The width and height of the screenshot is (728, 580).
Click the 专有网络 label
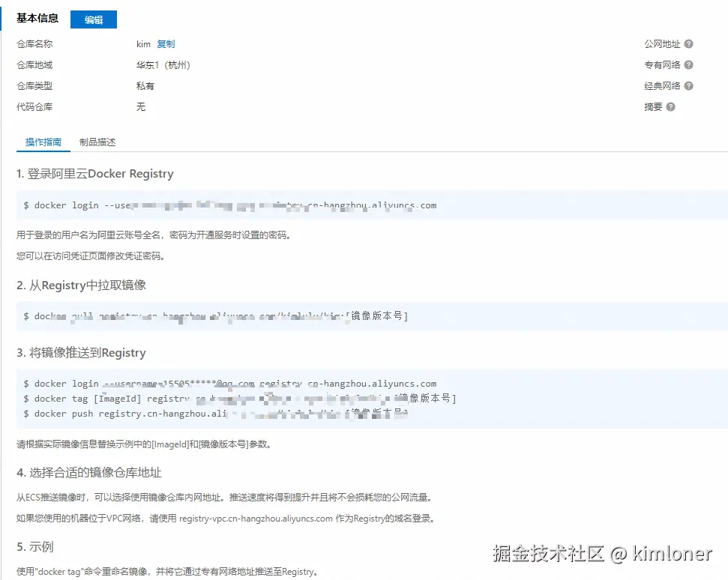(x=662, y=65)
